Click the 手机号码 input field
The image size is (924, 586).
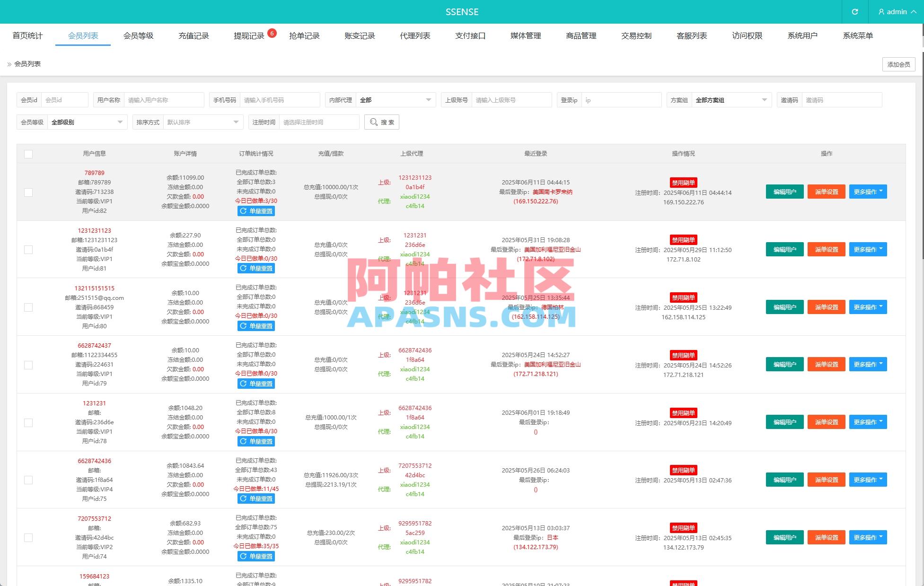[280, 100]
